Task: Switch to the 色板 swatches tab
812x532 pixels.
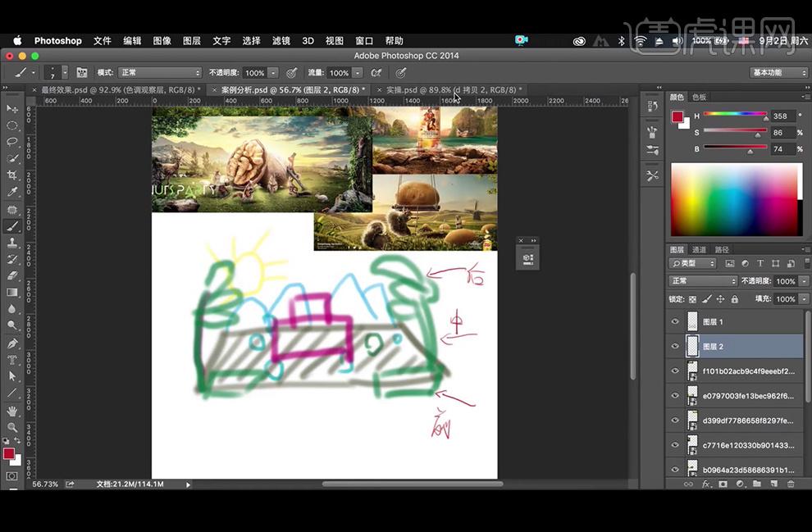Action: pos(699,97)
